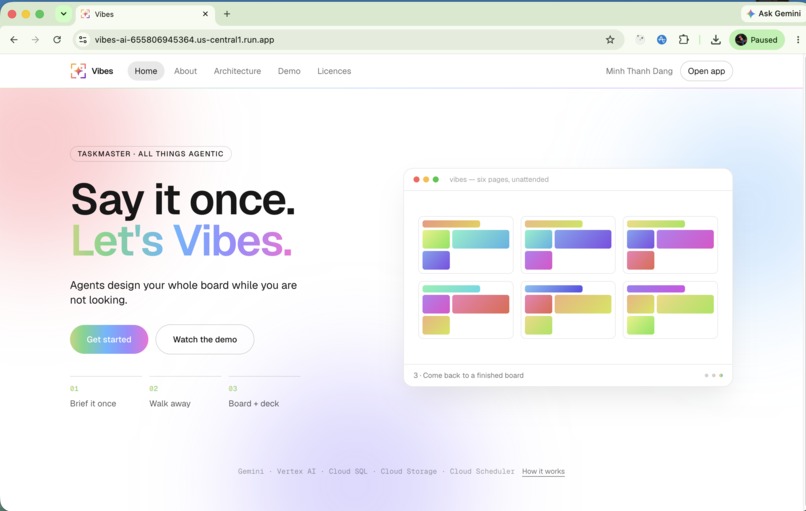Click the Cloud Scheduler footer text
The width and height of the screenshot is (806, 511).
click(x=482, y=471)
